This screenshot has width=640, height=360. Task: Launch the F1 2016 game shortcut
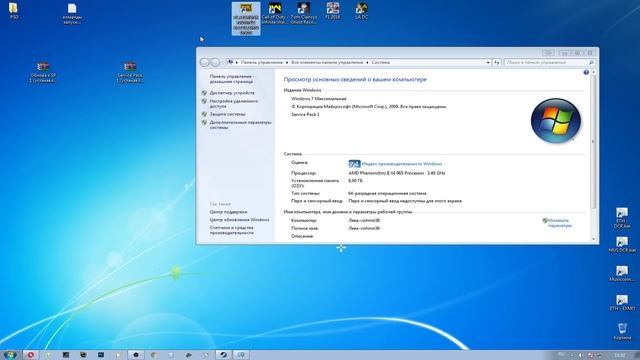(333, 11)
